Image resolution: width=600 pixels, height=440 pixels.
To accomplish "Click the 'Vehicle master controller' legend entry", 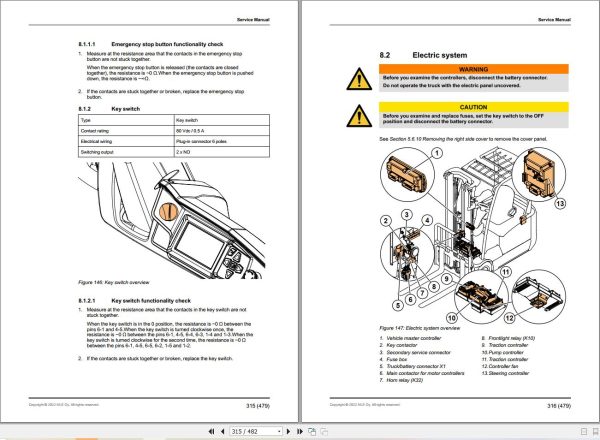I will [x=410, y=338].
